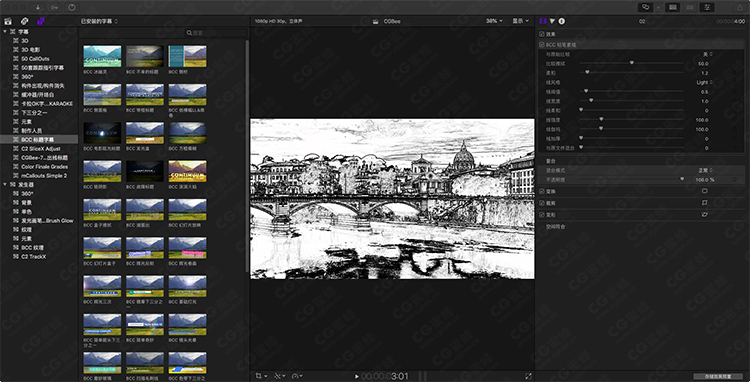The image size is (750, 382).
Task: Select the mCallouts Simple 2 category
Action: [44, 175]
